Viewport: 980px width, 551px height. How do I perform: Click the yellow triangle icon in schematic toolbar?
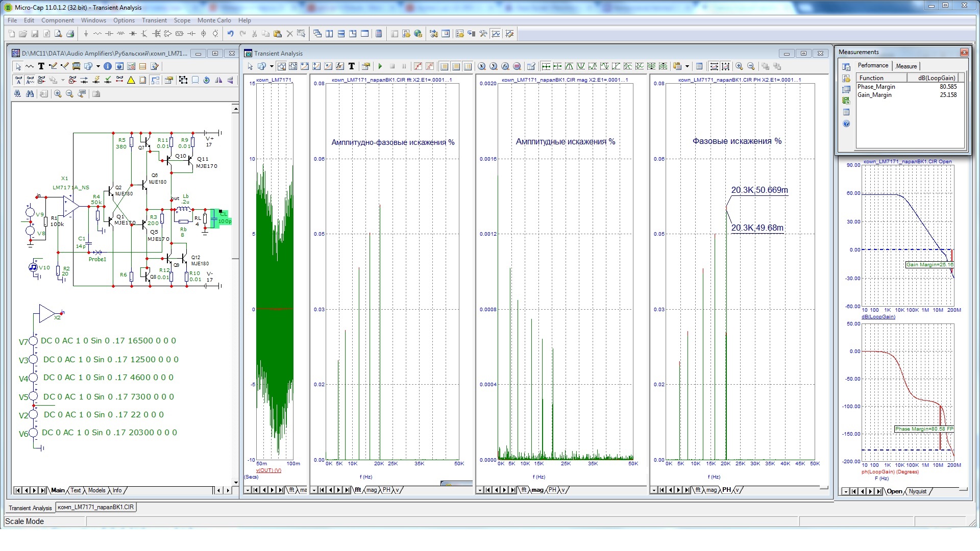[x=131, y=80]
